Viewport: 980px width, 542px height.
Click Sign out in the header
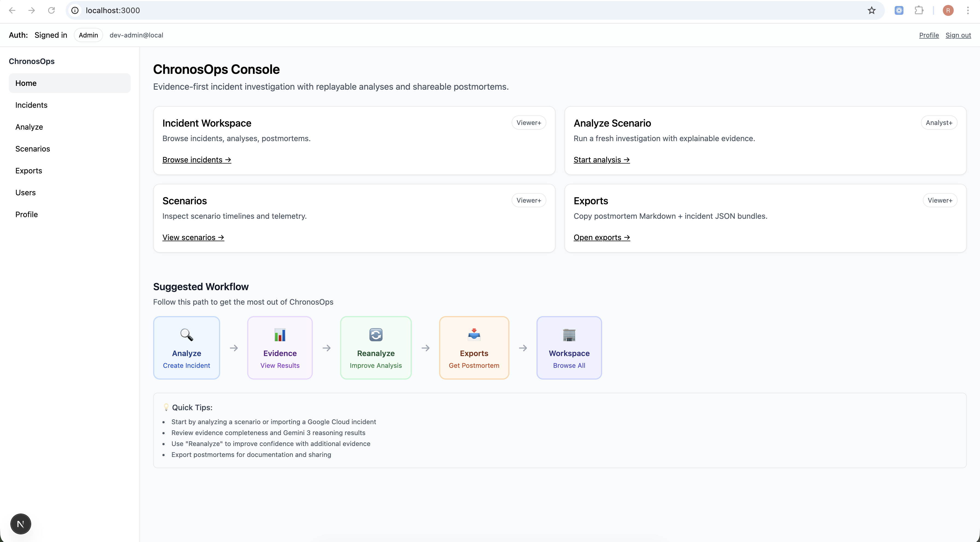[958, 35]
